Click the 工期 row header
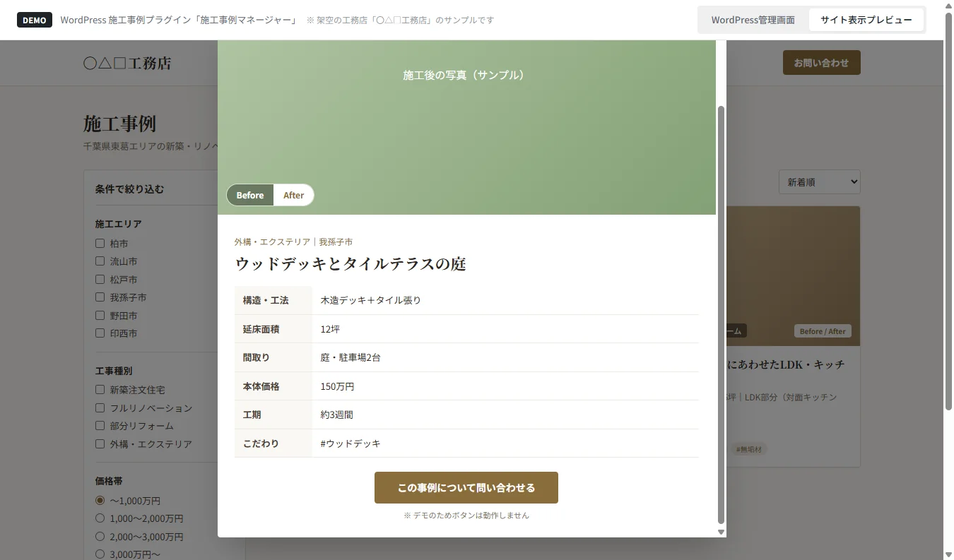Viewport: 954px width, 560px height. [x=273, y=415]
